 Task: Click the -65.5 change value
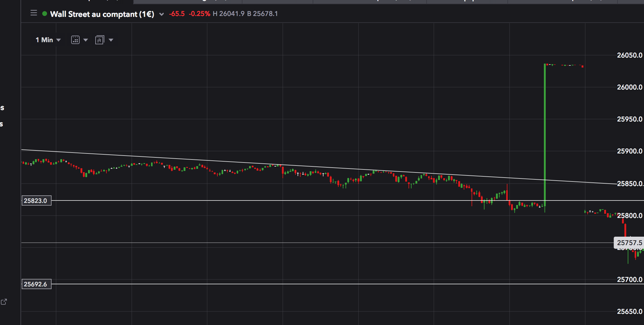click(177, 14)
